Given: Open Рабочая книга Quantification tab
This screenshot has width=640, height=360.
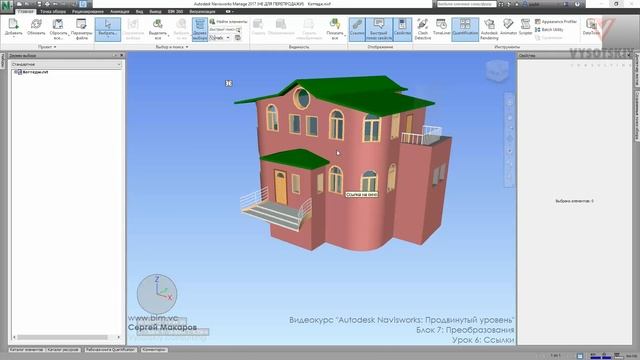Looking at the screenshot, I should [110, 350].
